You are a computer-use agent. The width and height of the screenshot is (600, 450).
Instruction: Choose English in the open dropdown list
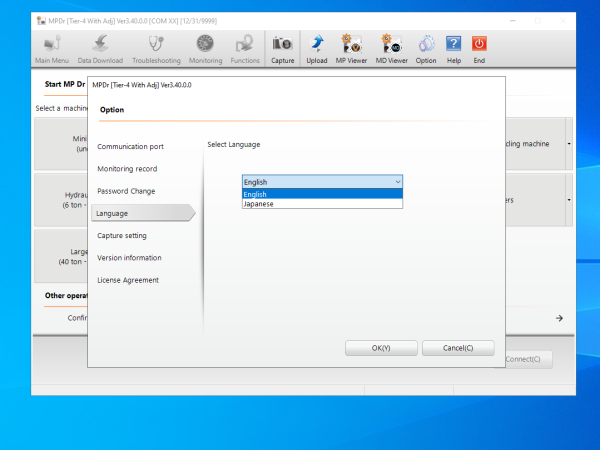tap(322, 194)
